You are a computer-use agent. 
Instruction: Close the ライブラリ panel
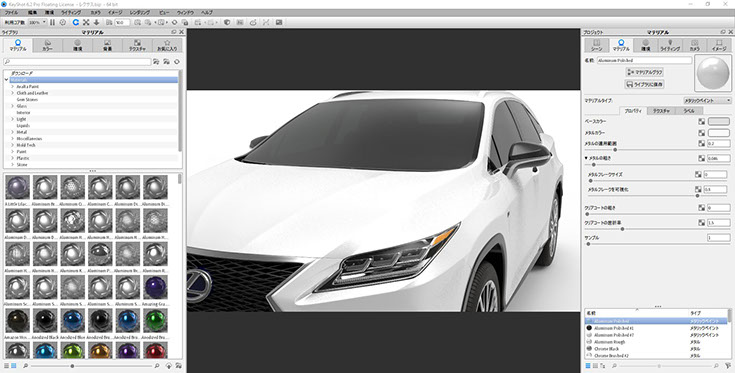[x=181, y=32]
